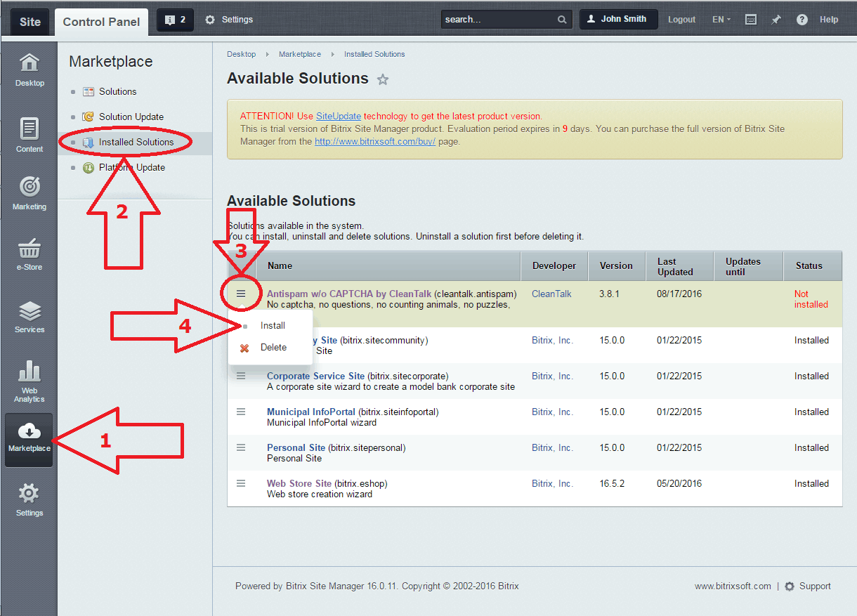Open actions menu for Web Store Site row
Viewport: 857px width, 616px height.
241,483
